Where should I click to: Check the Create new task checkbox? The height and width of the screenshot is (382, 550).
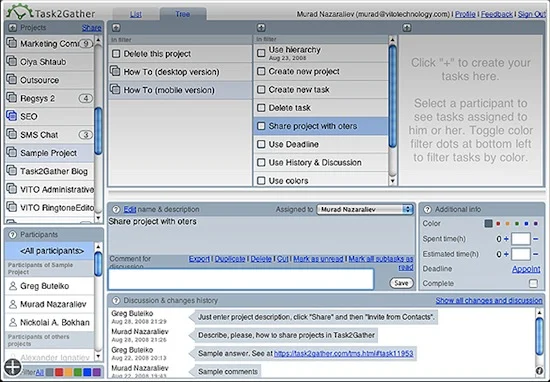261,89
